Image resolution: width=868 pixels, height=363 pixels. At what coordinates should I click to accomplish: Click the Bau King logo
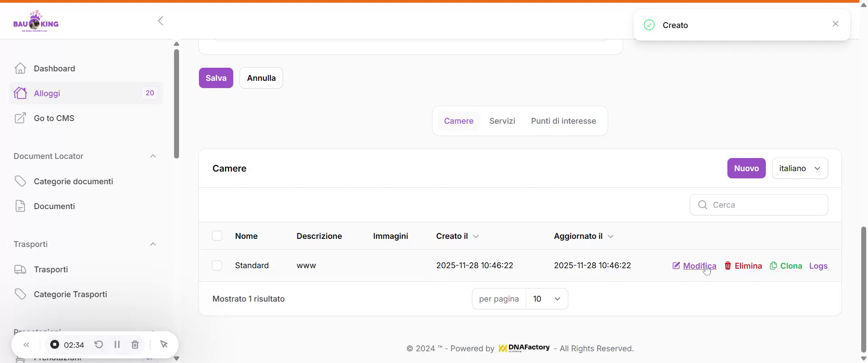(36, 21)
